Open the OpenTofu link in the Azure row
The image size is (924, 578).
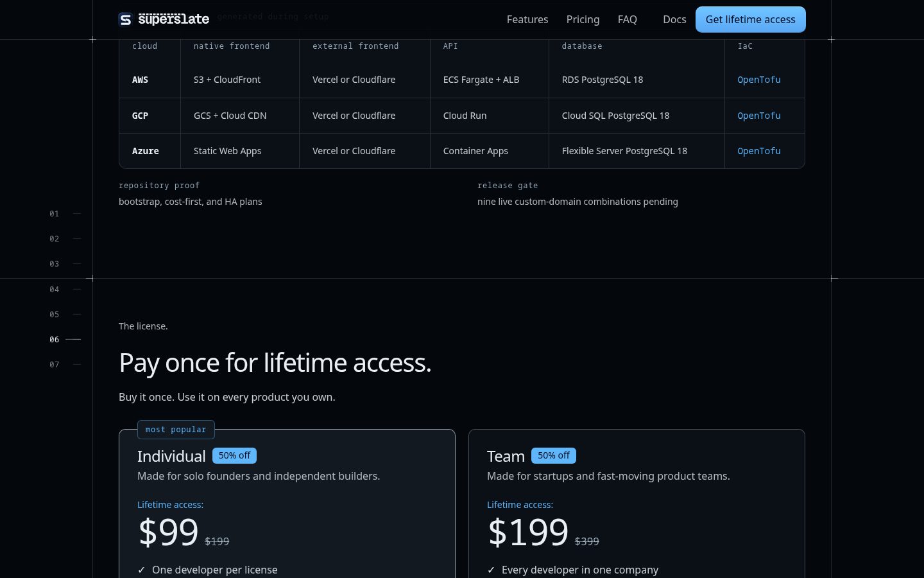click(x=759, y=151)
